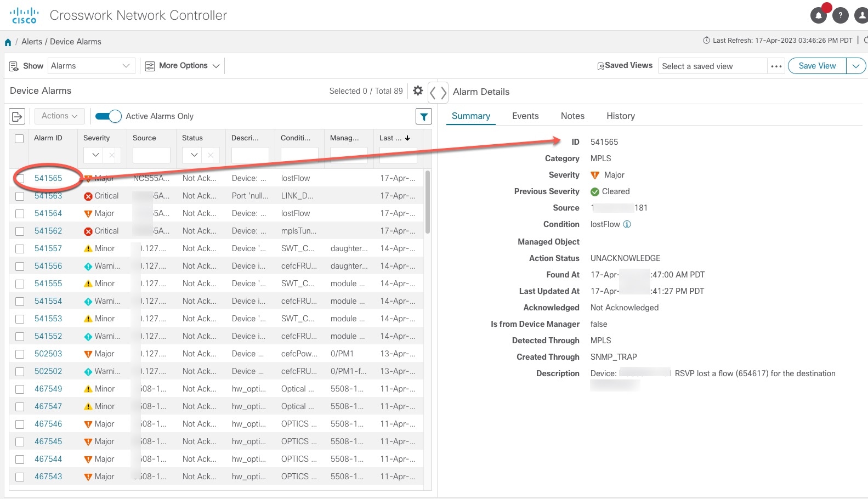The image size is (868, 499).
Task: Toggle the Active Alarms Only switch
Action: (108, 116)
